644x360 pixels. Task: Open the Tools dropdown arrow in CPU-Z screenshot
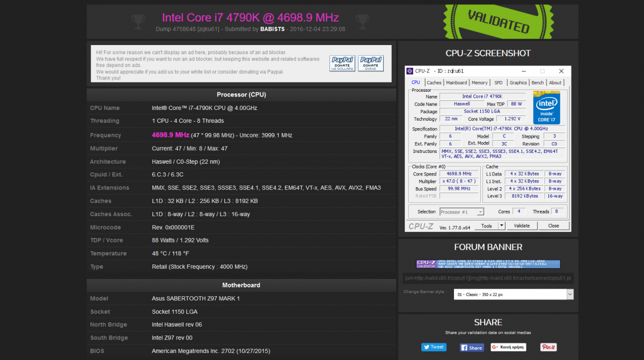502,226
